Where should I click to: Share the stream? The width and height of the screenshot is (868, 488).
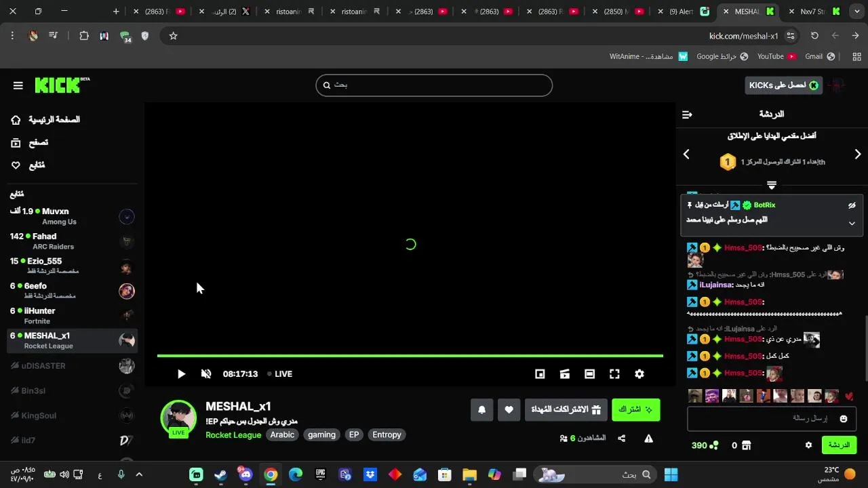coord(622,439)
